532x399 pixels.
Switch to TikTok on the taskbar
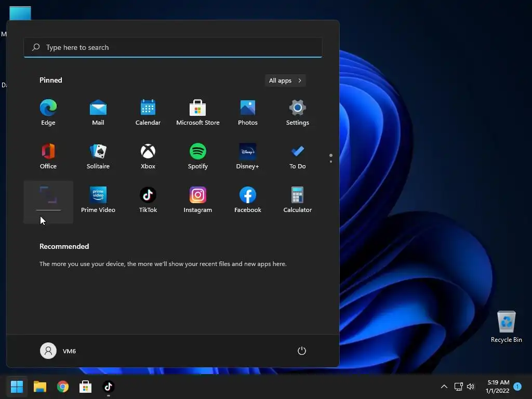pyautogui.click(x=108, y=387)
